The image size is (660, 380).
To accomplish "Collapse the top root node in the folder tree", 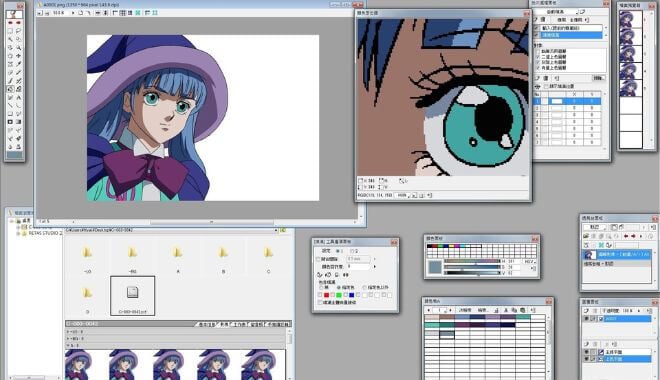I will (12, 221).
